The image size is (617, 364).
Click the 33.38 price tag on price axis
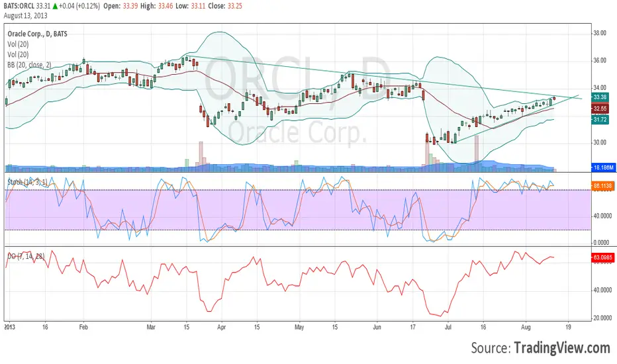[600, 97]
